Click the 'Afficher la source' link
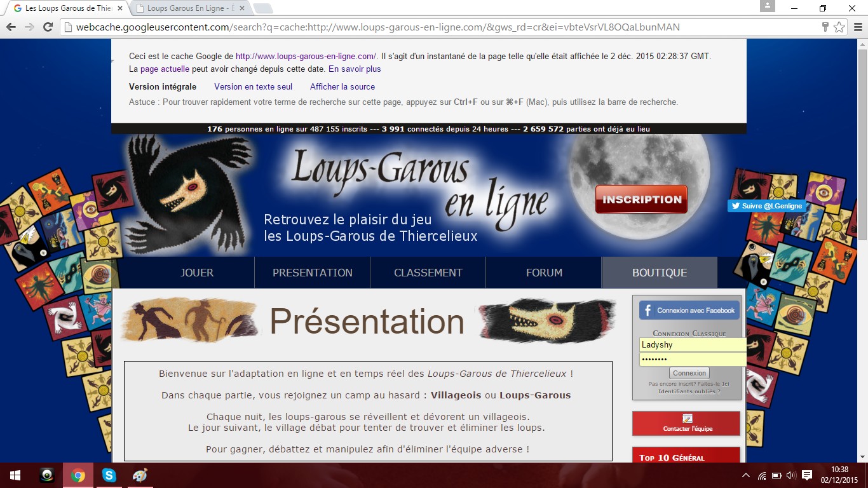The height and width of the screenshot is (488, 868). (x=342, y=86)
